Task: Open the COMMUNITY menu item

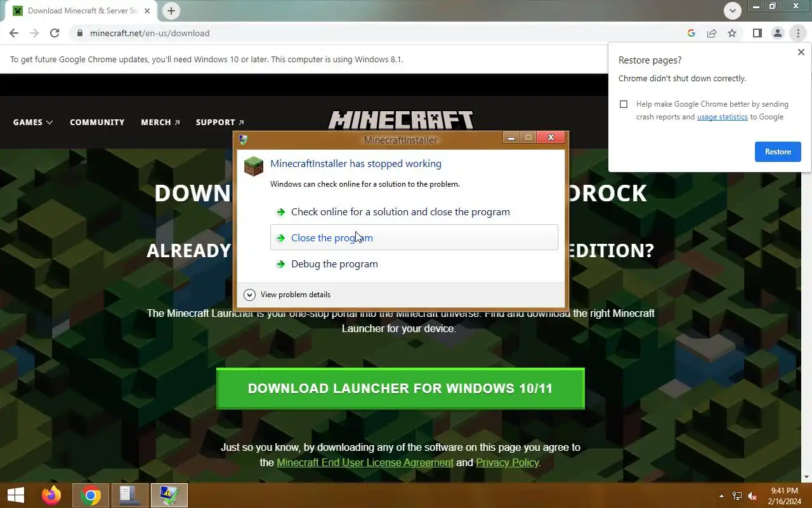Action: coord(97,122)
